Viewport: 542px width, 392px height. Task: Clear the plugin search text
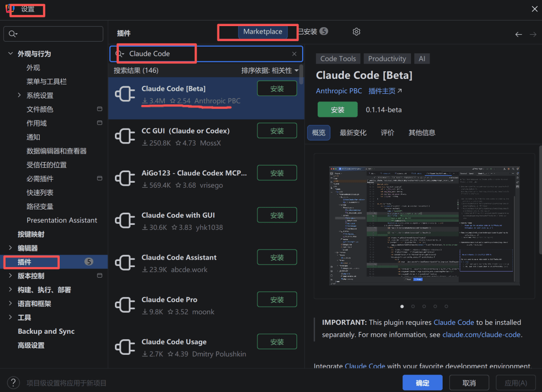(x=294, y=54)
